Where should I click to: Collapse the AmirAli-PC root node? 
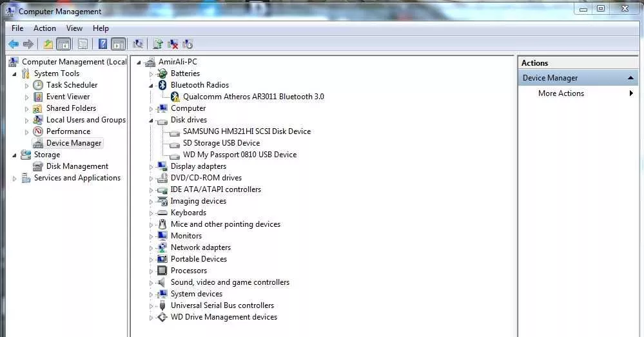coord(139,63)
